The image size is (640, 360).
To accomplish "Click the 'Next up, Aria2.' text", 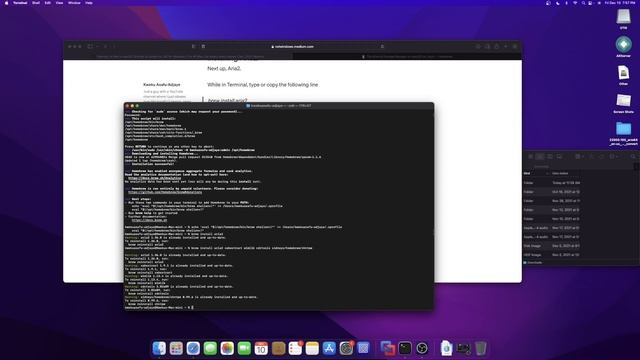I will tap(224, 68).
